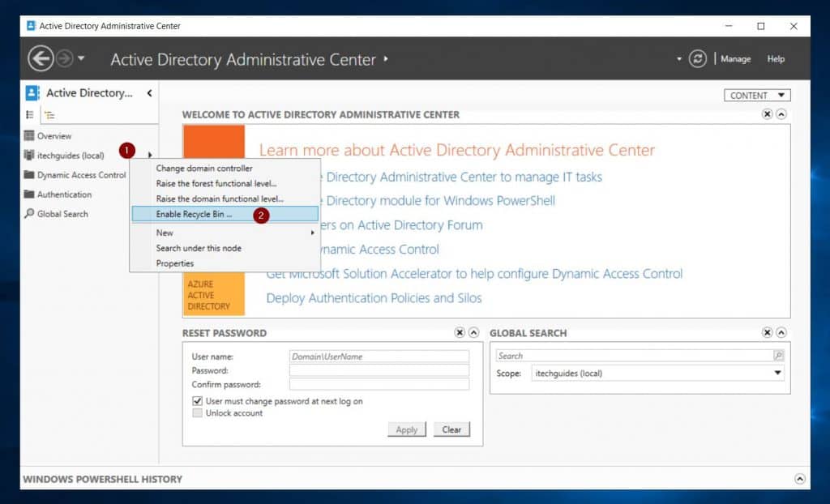
Task: Select itechguides (local) node
Action: 71,155
